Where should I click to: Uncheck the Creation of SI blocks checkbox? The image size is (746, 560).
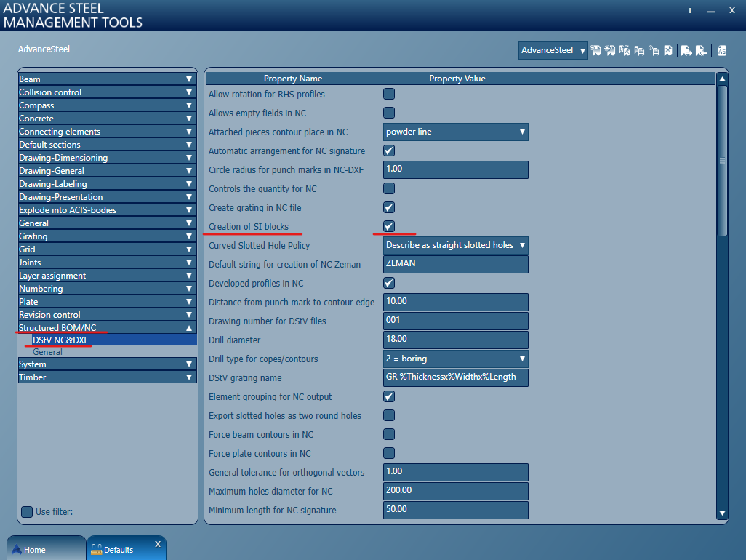pos(389,226)
